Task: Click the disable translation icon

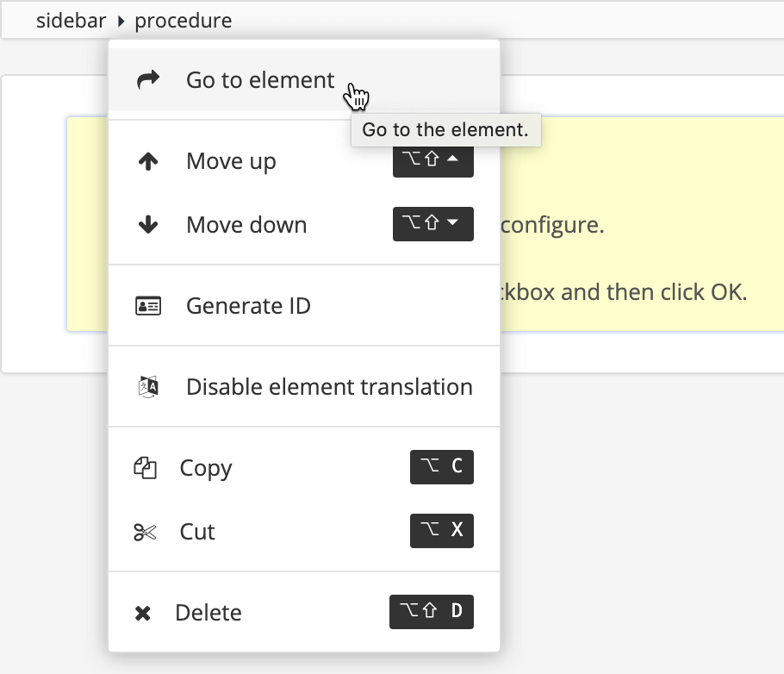Action: [148, 386]
